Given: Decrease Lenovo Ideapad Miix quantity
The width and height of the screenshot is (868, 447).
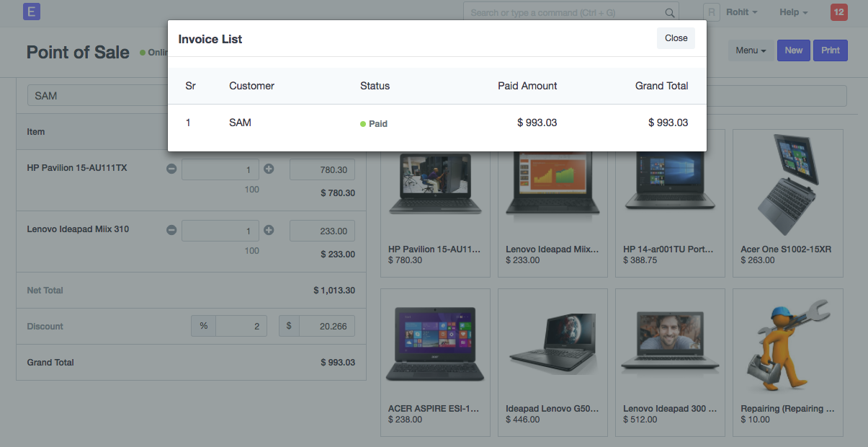Looking at the screenshot, I should pyautogui.click(x=171, y=230).
